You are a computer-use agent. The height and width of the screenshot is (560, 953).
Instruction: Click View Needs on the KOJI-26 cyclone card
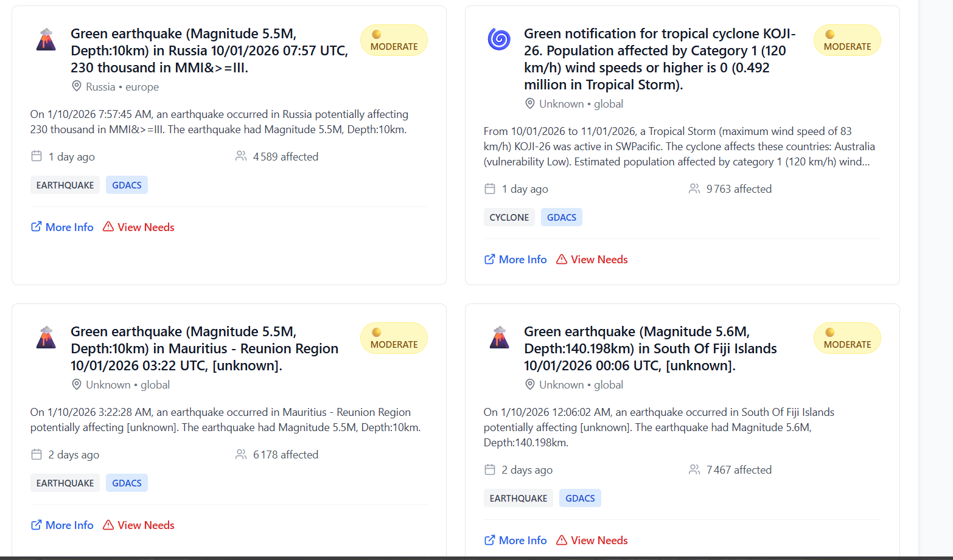pos(599,259)
